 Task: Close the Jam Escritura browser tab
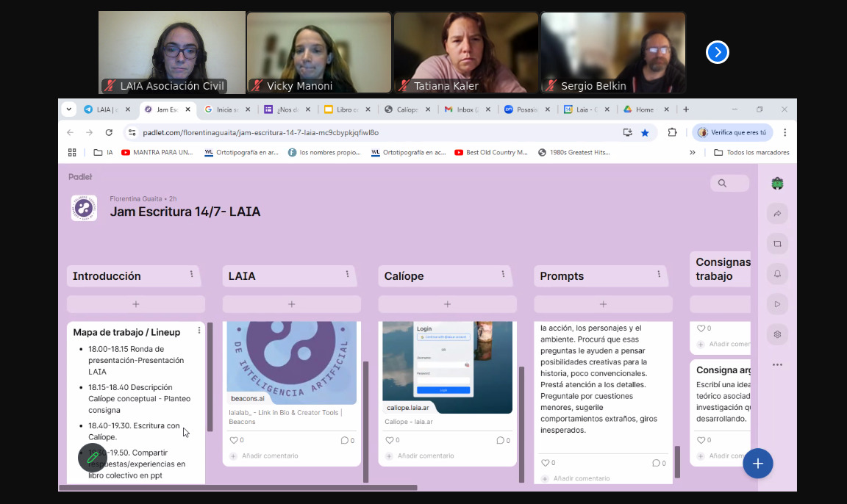point(188,109)
